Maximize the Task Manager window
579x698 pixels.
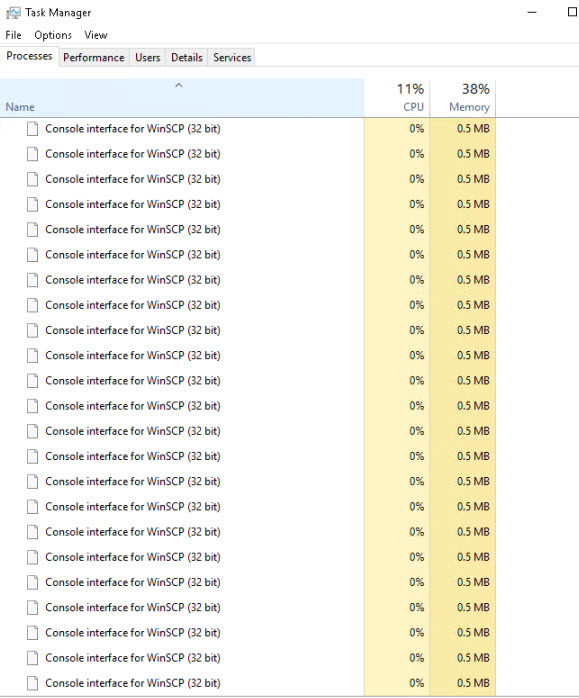[573, 12]
